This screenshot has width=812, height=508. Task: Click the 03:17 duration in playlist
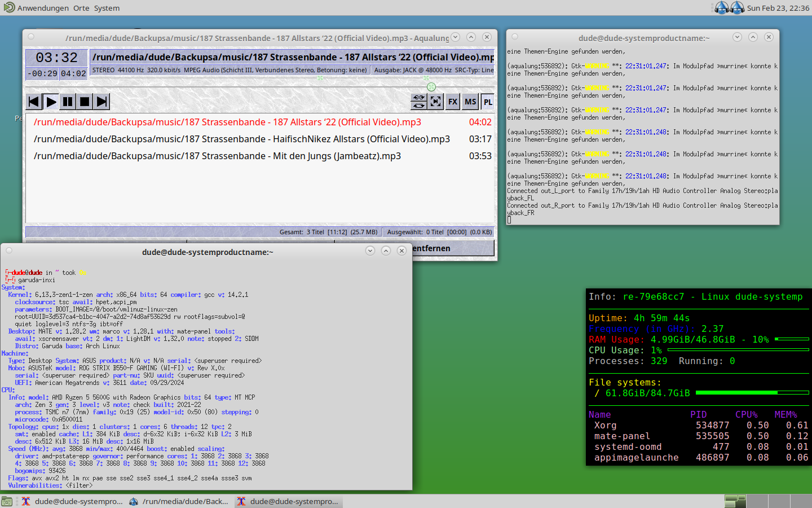(x=480, y=139)
